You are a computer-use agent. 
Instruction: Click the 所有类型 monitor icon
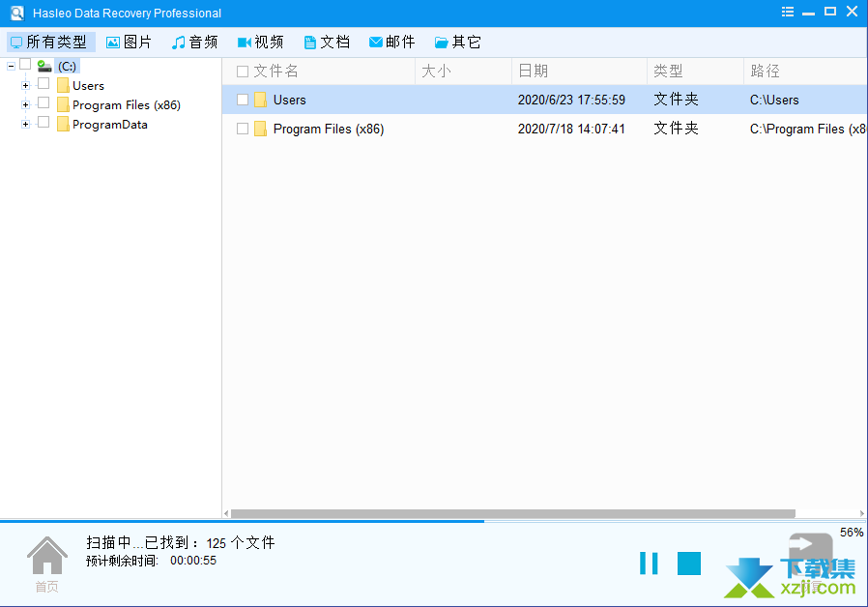click(x=16, y=43)
